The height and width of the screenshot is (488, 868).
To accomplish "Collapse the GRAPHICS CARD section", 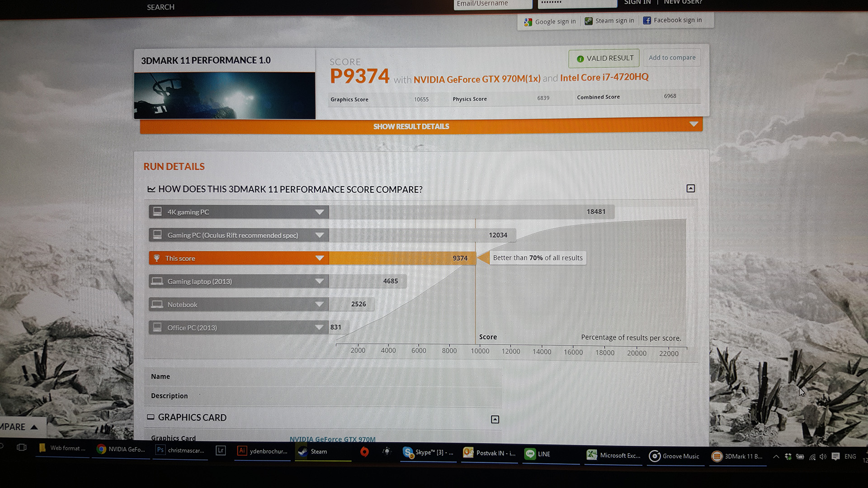I will point(495,419).
